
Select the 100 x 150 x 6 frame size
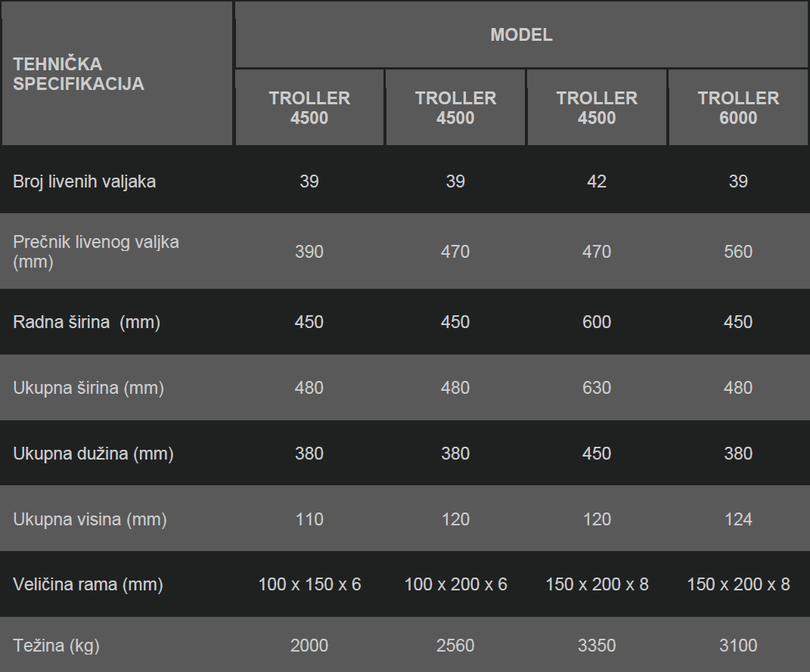[x=309, y=584]
